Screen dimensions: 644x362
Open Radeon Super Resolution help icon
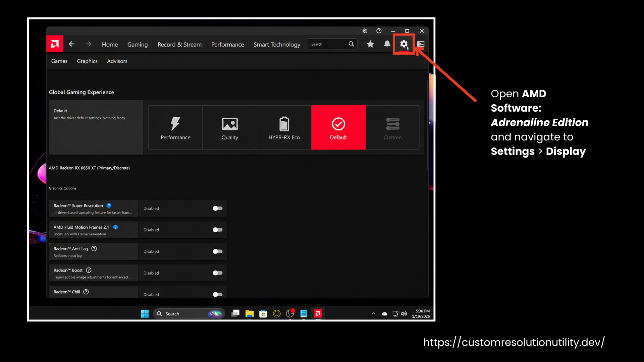pyautogui.click(x=109, y=205)
